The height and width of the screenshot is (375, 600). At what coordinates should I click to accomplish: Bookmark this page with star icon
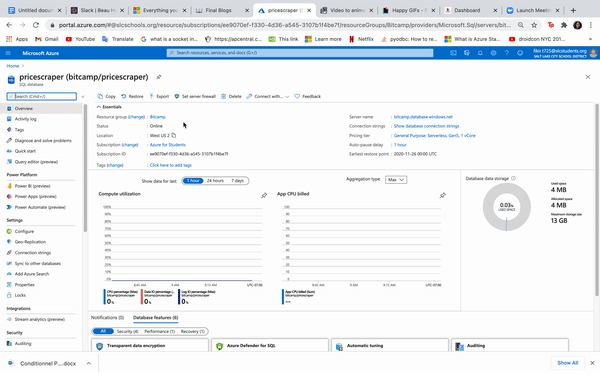pyautogui.click(x=534, y=25)
